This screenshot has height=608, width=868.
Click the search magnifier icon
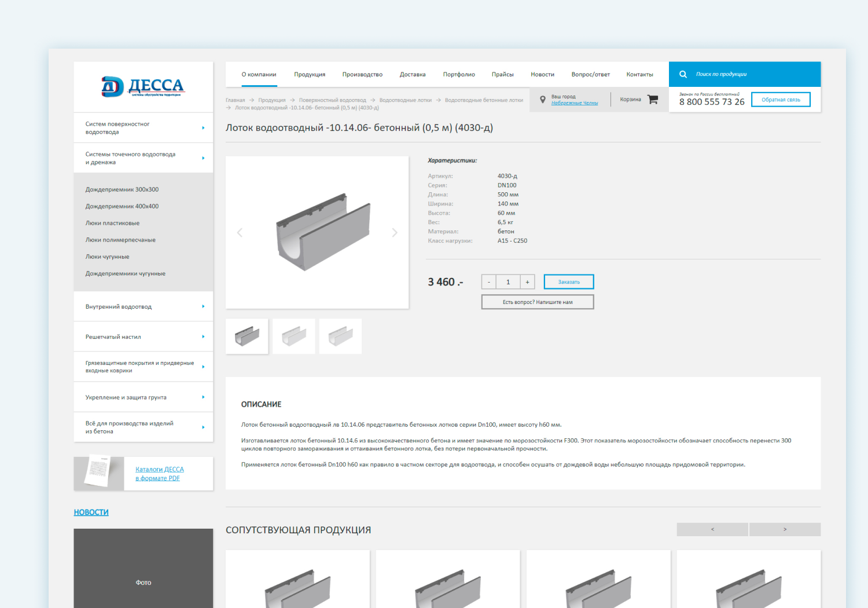click(x=683, y=74)
